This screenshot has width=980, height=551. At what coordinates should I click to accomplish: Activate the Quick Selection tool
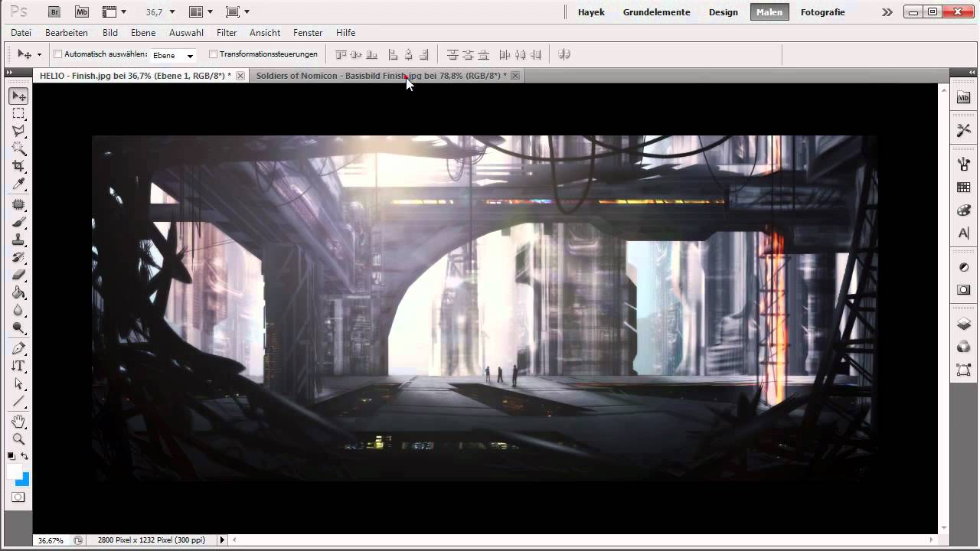18,149
